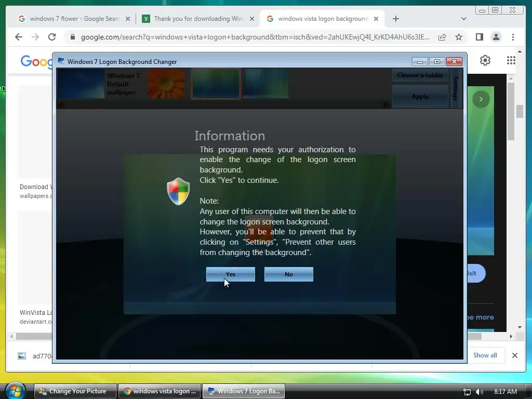The image size is (532, 399).
Task: Click the Chrome address bar URL
Action: point(255,37)
